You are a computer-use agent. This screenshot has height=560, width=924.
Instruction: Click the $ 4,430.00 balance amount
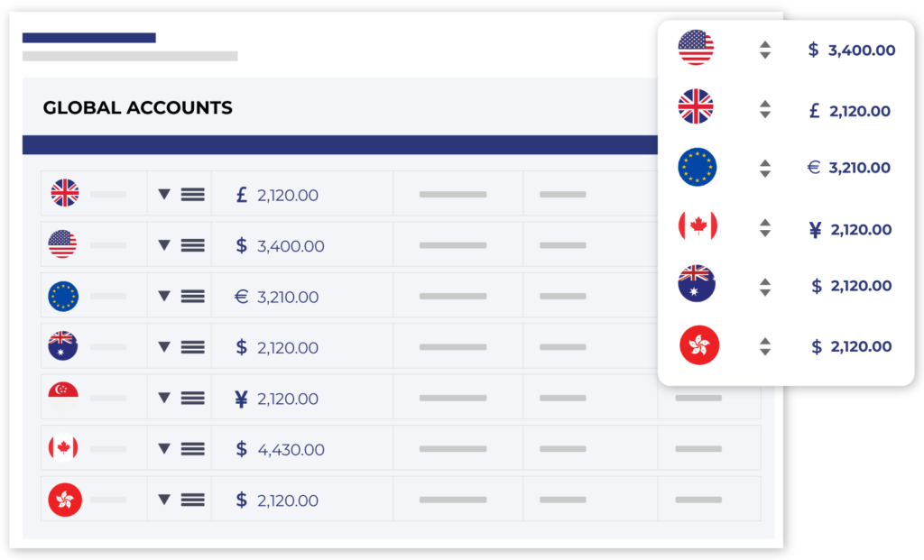pyautogui.click(x=280, y=449)
